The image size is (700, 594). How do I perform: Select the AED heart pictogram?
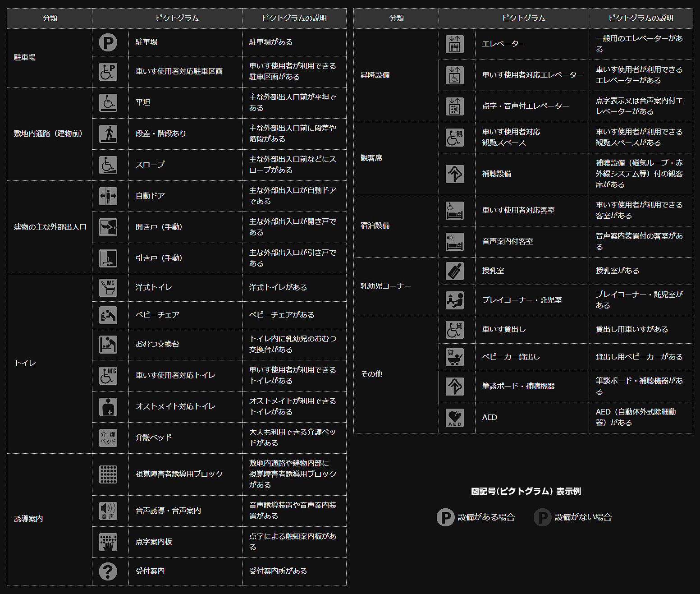(455, 418)
